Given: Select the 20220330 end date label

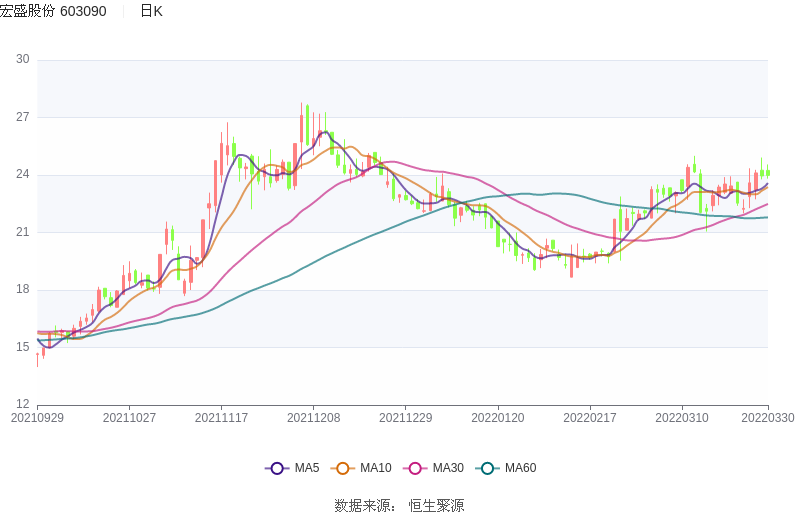Looking at the screenshot, I should [768, 418].
